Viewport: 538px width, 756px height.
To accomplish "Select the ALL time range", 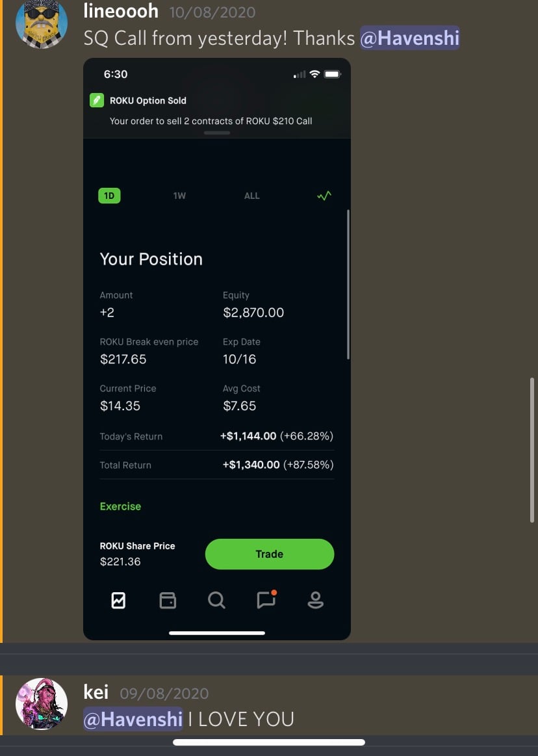I will pyautogui.click(x=251, y=196).
